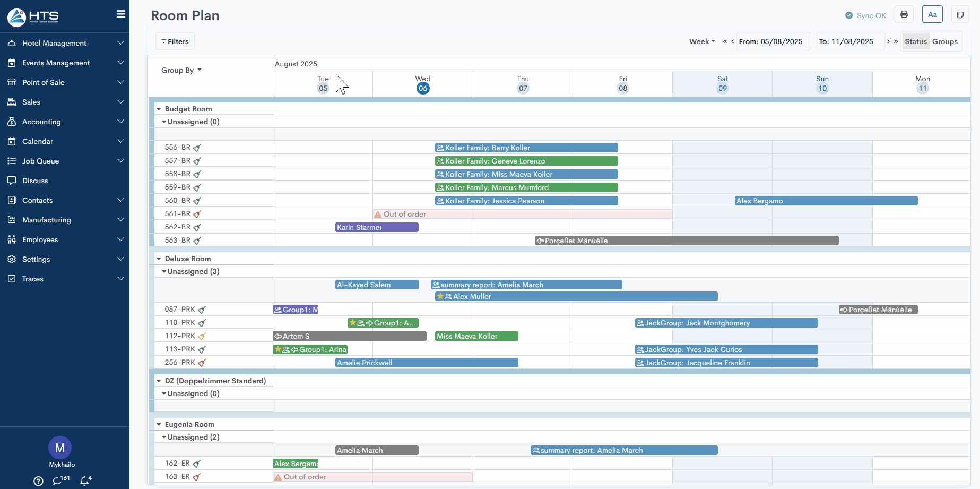This screenshot has height=489, width=980.
Task: Open the chat messages icon
Action: coord(58,481)
